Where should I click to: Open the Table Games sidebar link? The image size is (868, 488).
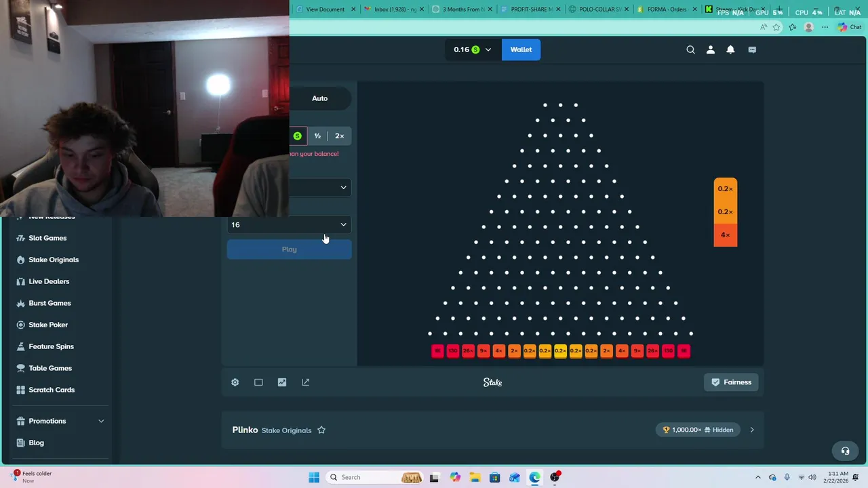click(x=50, y=368)
